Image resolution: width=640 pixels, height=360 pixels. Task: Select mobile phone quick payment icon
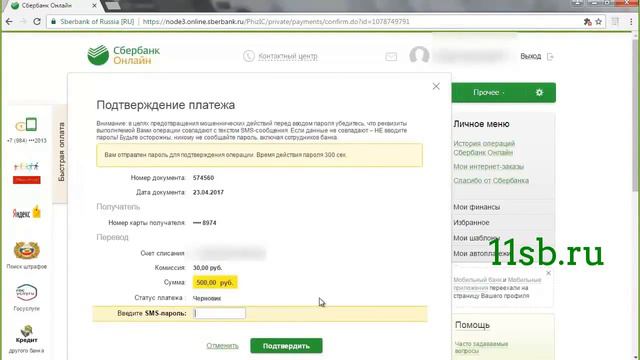point(27,124)
